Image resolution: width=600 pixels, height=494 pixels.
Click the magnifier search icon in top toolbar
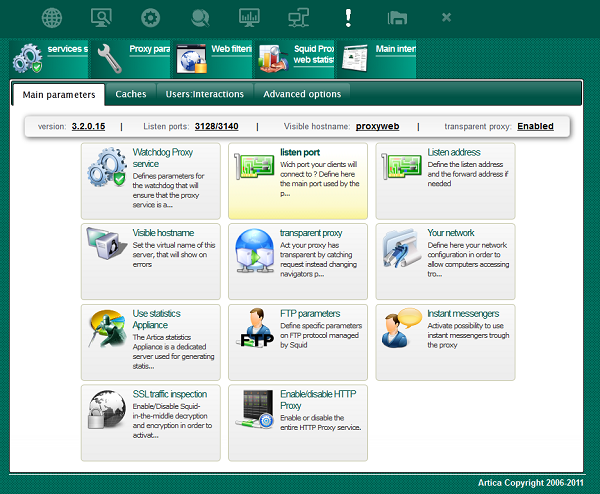tap(200, 18)
